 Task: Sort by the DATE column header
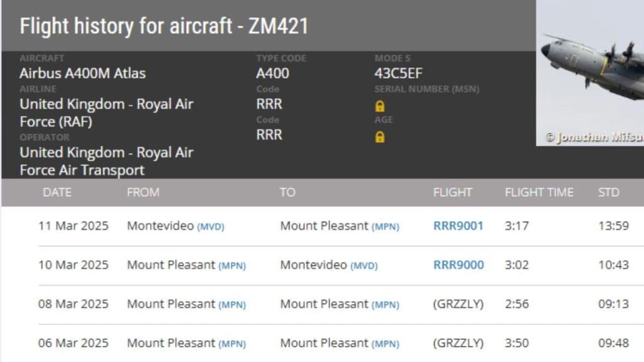(x=57, y=192)
